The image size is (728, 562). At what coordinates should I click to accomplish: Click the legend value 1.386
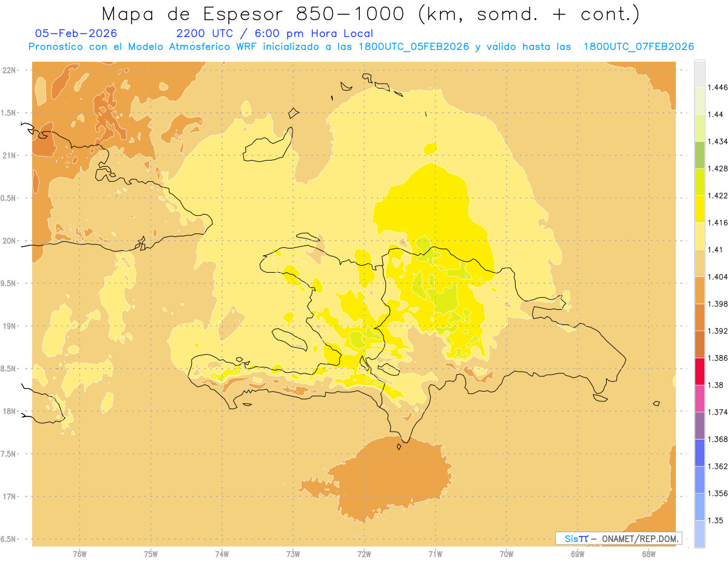coord(719,358)
